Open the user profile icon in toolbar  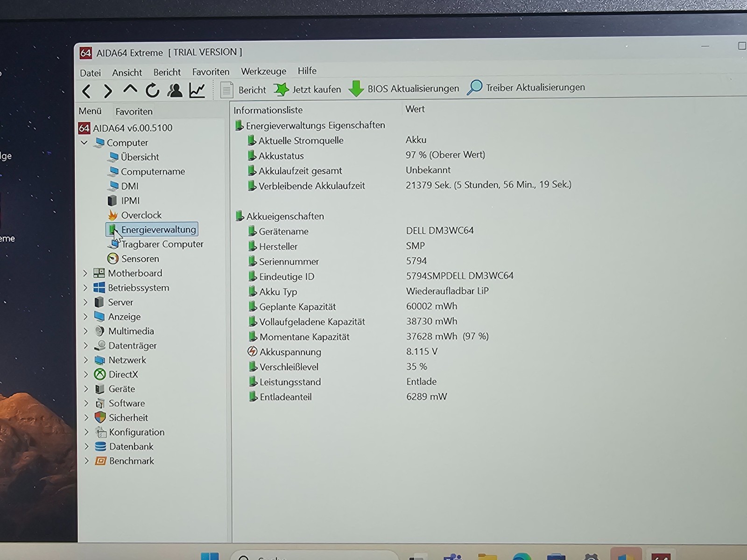[x=175, y=91]
